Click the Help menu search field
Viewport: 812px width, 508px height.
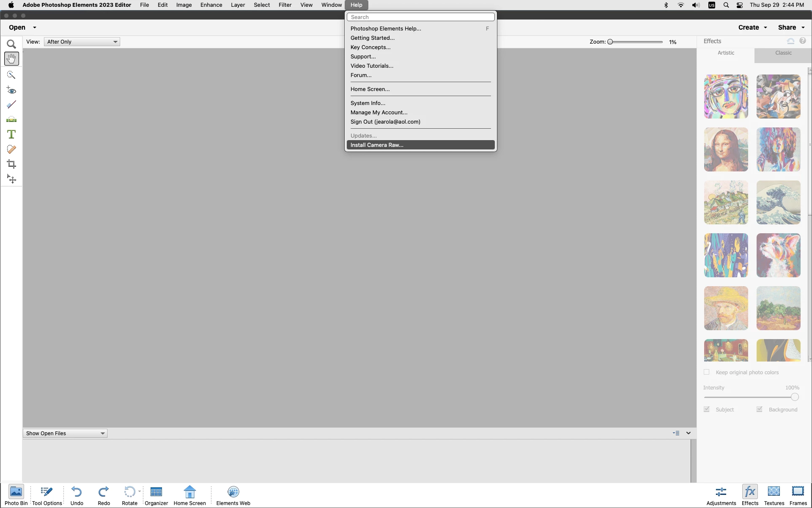[420, 17]
